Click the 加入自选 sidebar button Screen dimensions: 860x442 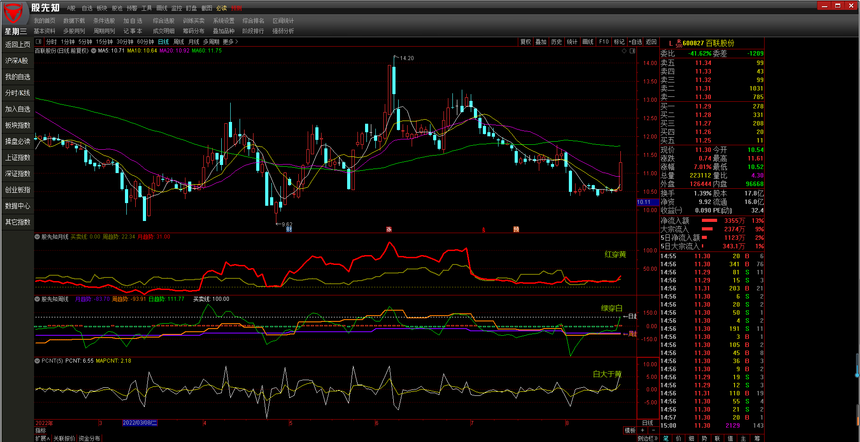[x=18, y=109]
